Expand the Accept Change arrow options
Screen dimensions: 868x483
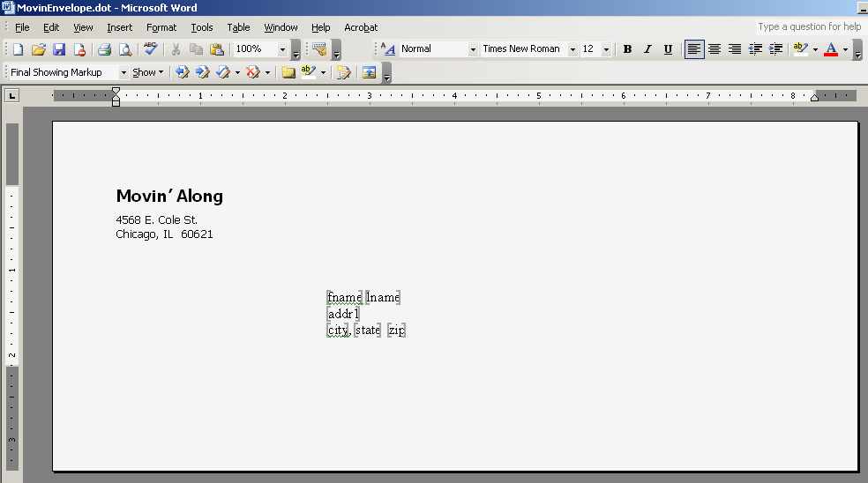(x=237, y=72)
